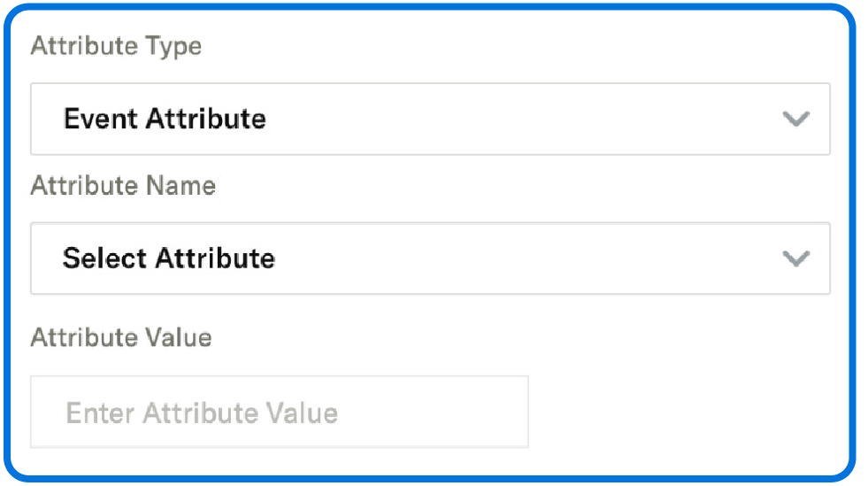
Task: Click empty area right of Attribute Value field
Action: coord(681,413)
